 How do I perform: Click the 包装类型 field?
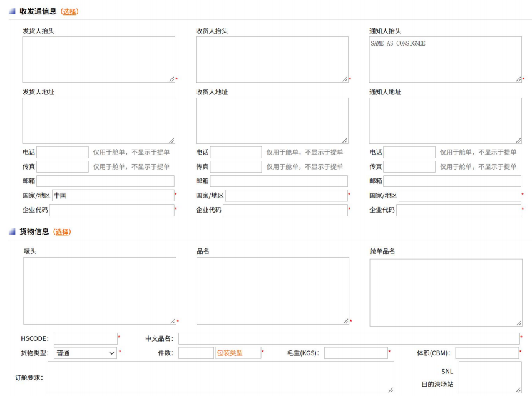[238, 353]
